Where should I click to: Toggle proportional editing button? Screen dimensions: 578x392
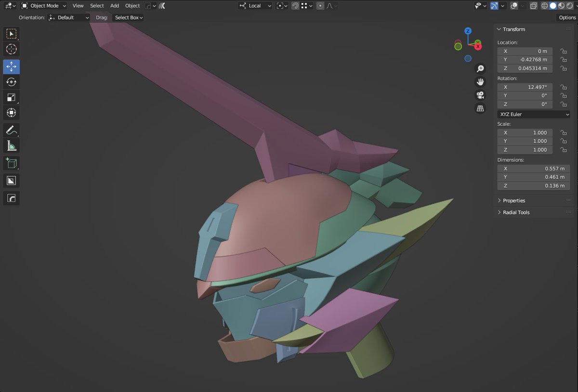coord(320,6)
